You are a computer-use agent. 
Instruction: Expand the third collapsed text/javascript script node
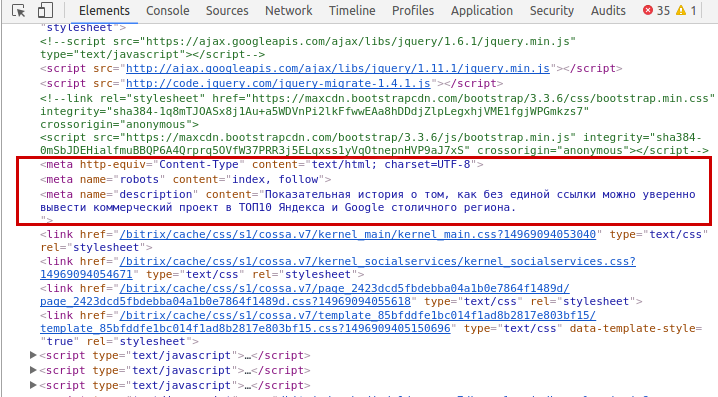33,385
